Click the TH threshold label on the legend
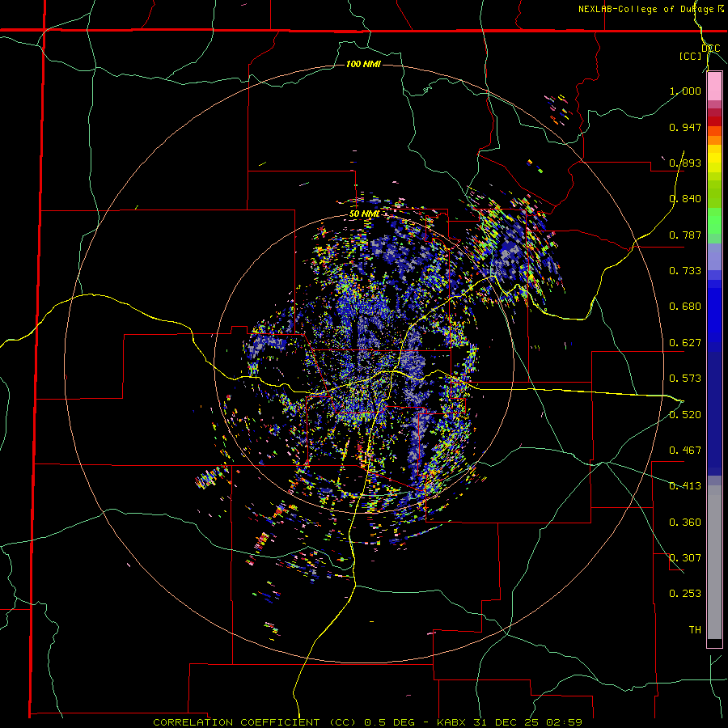This screenshot has height=728, width=728. point(695,630)
